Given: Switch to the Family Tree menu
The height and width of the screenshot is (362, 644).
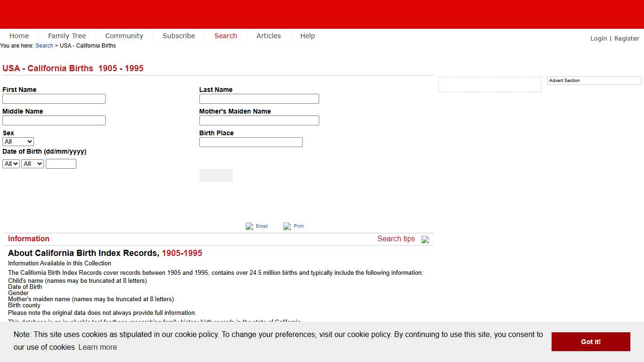Looking at the screenshot, I should (x=67, y=36).
